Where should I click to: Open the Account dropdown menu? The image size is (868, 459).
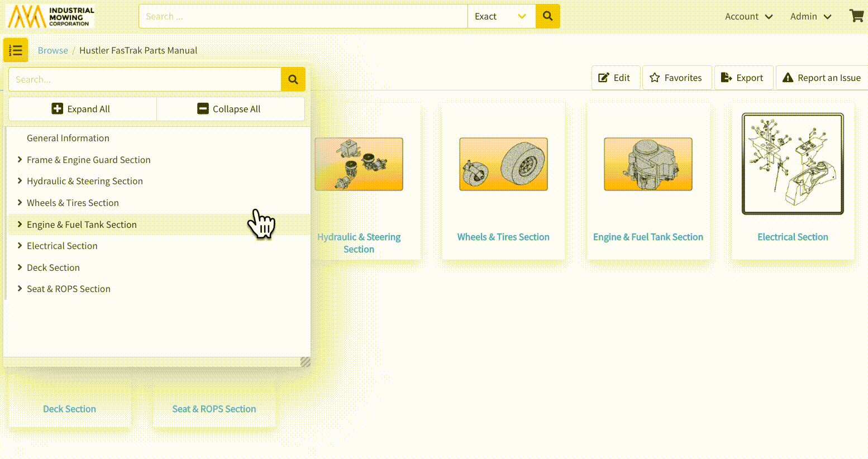pyautogui.click(x=748, y=16)
